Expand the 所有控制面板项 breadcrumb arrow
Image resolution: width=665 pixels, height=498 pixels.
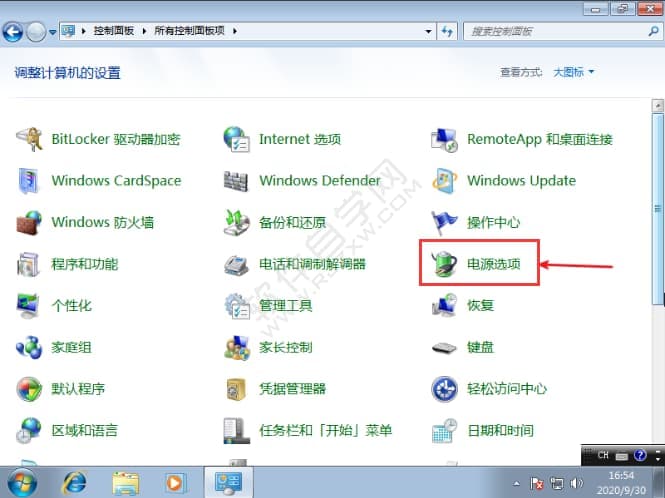(235, 31)
